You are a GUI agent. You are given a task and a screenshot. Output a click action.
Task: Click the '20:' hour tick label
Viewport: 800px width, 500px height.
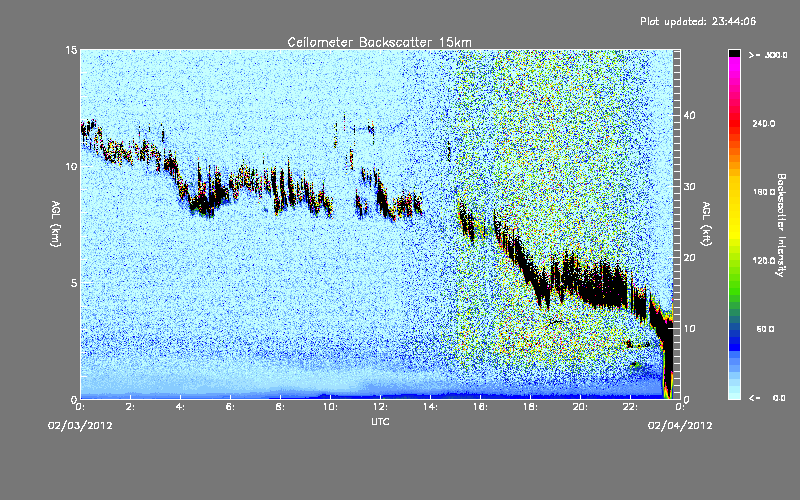[581, 407]
